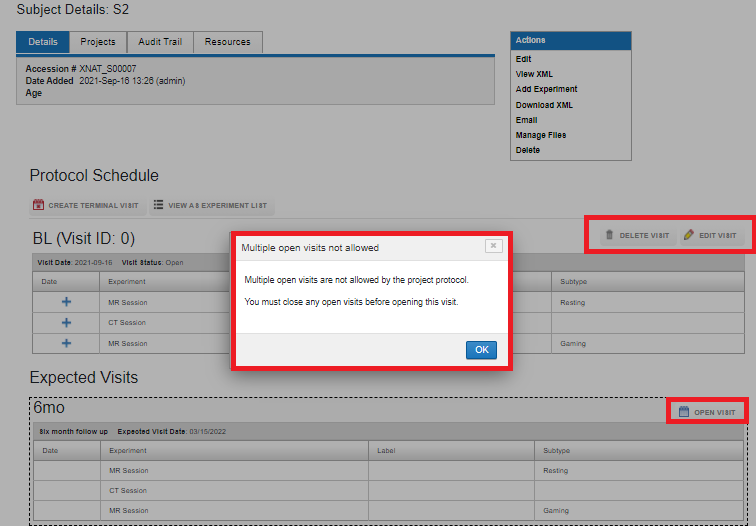Image resolution: width=756 pixels, height=526 pixels.
Task: Close the dialog with the X icon
Action: 493,245
